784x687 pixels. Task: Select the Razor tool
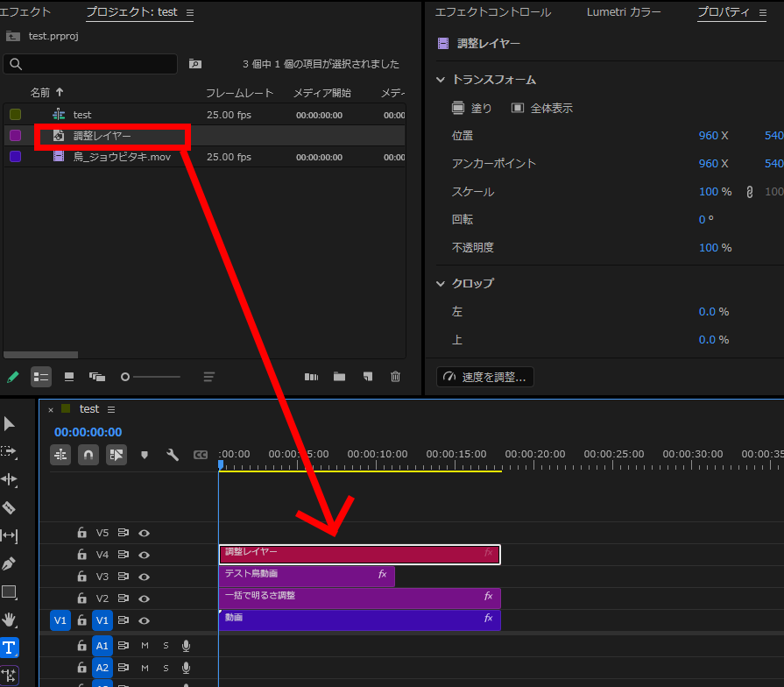[9, 507]
